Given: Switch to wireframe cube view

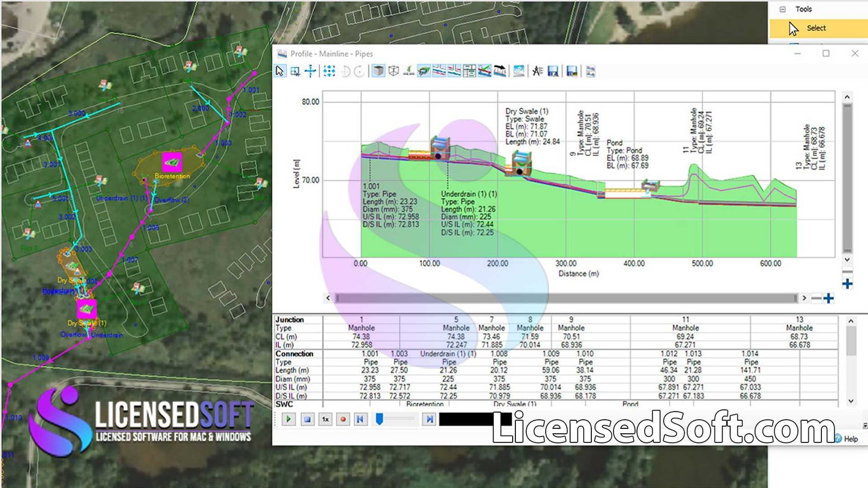Looking at the screenshot, I should 394,71.
